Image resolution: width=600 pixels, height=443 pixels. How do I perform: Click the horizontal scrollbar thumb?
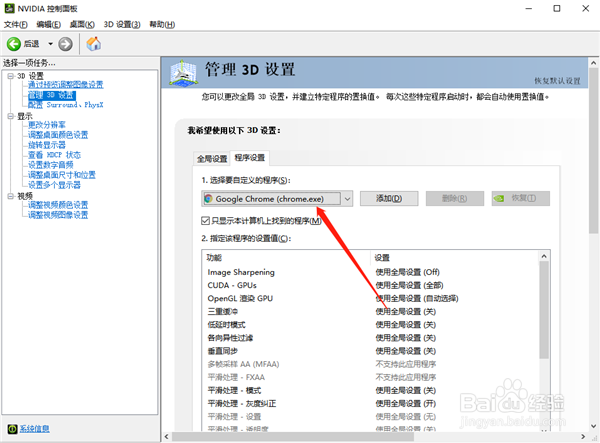pos(294,436)
